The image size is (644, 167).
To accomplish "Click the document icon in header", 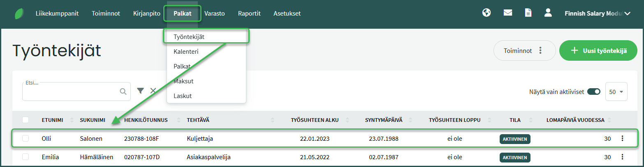I will click(528, 13).
